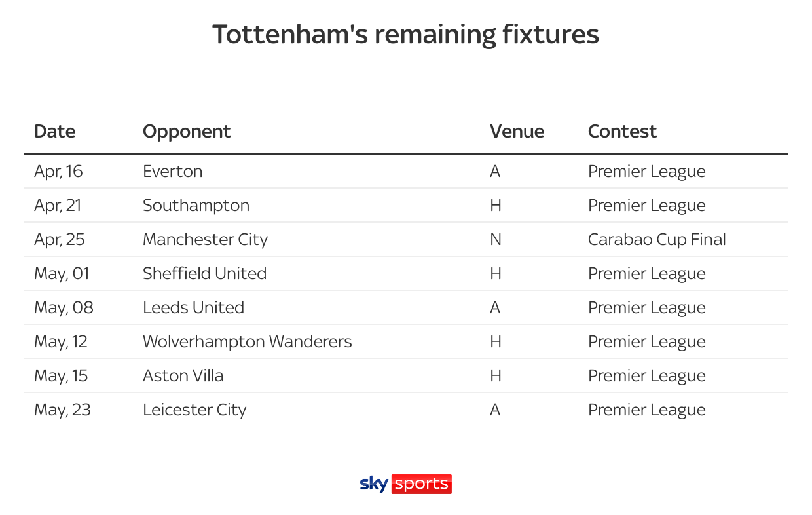Click the Aston Villa opponent cell

tap(183, 376)
